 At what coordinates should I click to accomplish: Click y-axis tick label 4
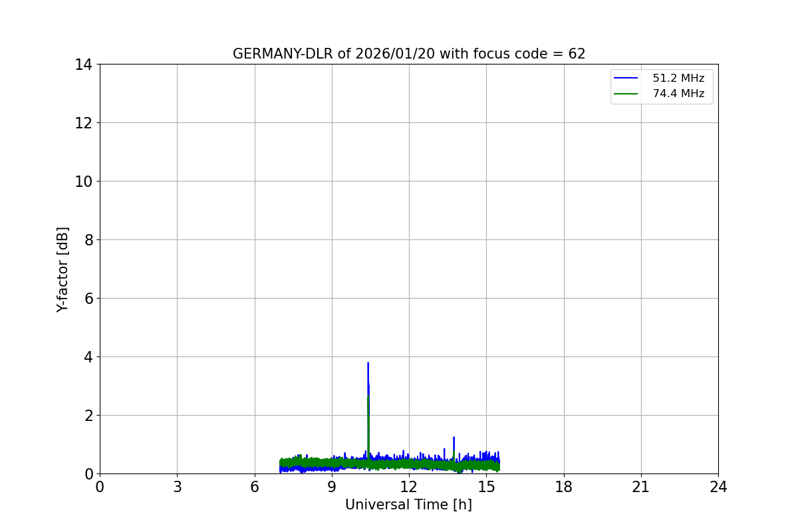[x=88, y=357]
